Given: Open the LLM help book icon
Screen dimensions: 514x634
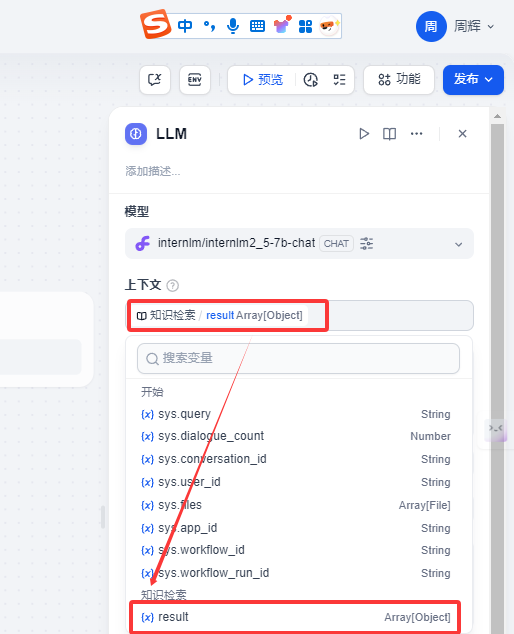Looking at the screenshot, I should pyautogui.click(x=389, y=134).
